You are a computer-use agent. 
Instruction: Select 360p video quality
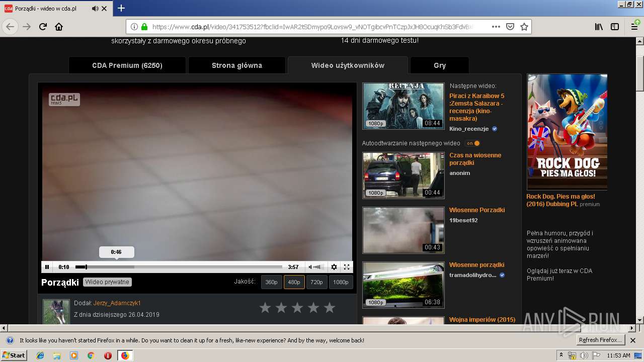click(271, 282)
